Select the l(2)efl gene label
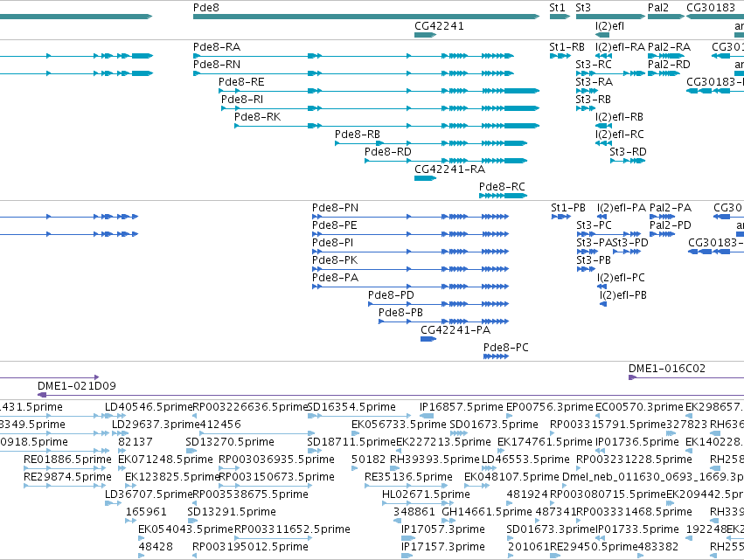The width and height of the screenshot is (744, 560). [609, 26]
